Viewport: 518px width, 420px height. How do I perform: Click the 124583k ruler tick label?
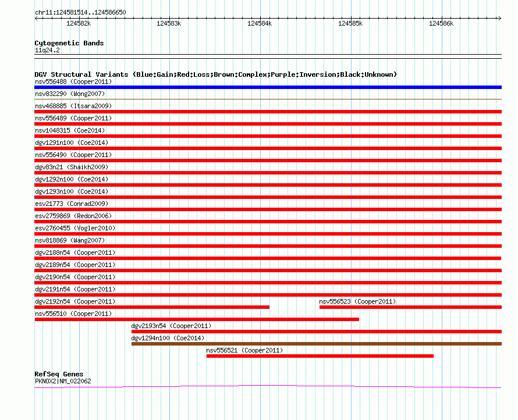coord(169,23)
